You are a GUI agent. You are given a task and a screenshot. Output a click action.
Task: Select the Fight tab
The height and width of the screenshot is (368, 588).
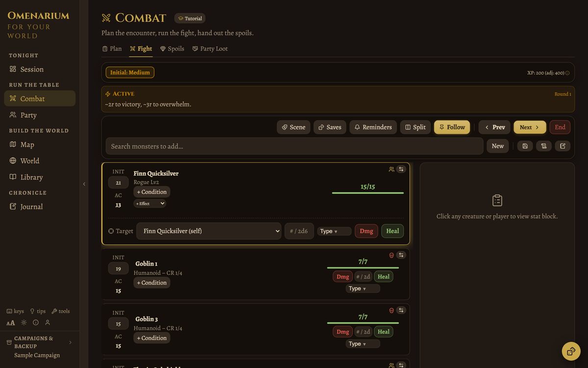pos(141,49)
